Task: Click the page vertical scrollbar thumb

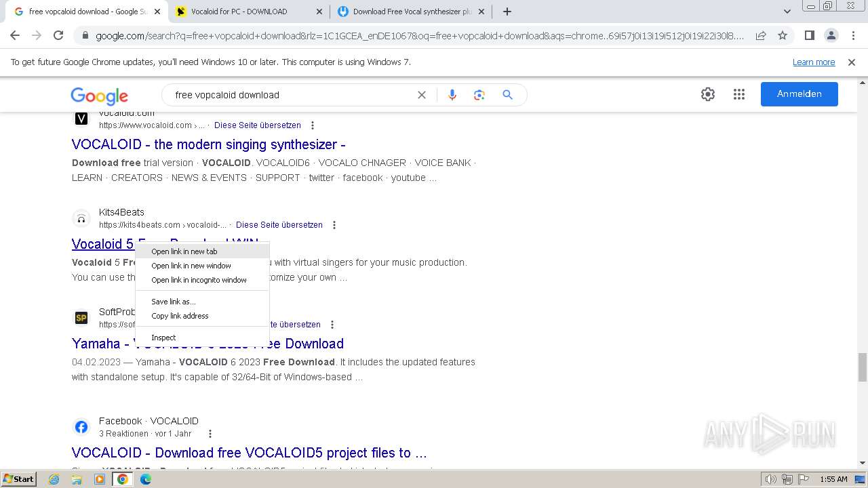Action: [863, 367]
